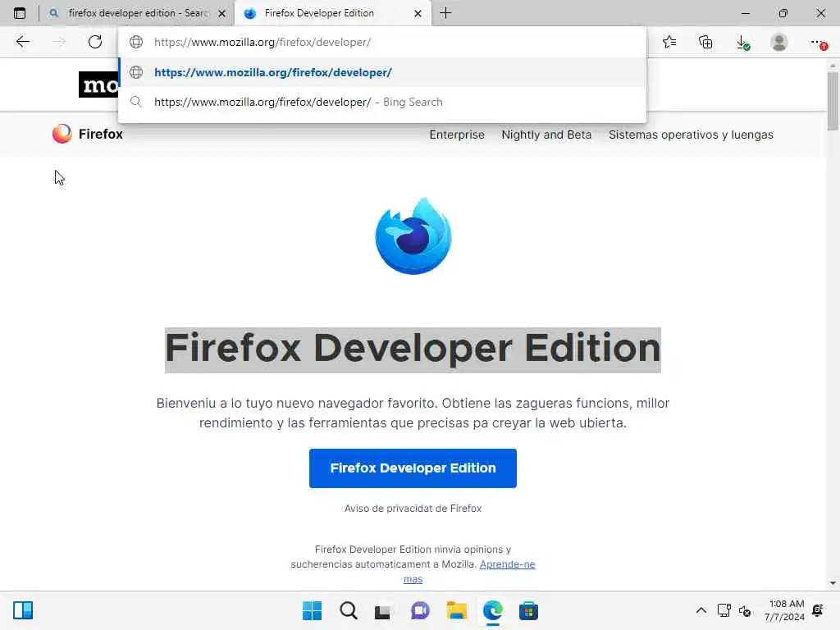Open the Aprende-ne mas link

pos(507,564)
